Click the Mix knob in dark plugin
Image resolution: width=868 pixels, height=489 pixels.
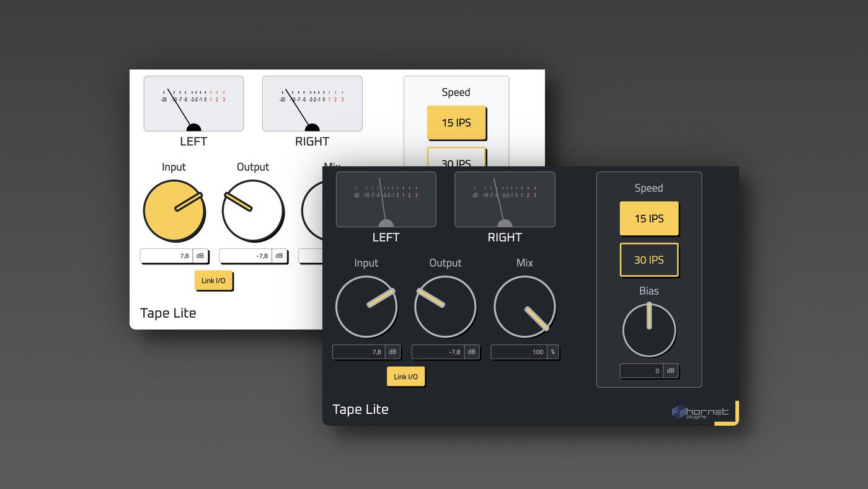(525, 307)
